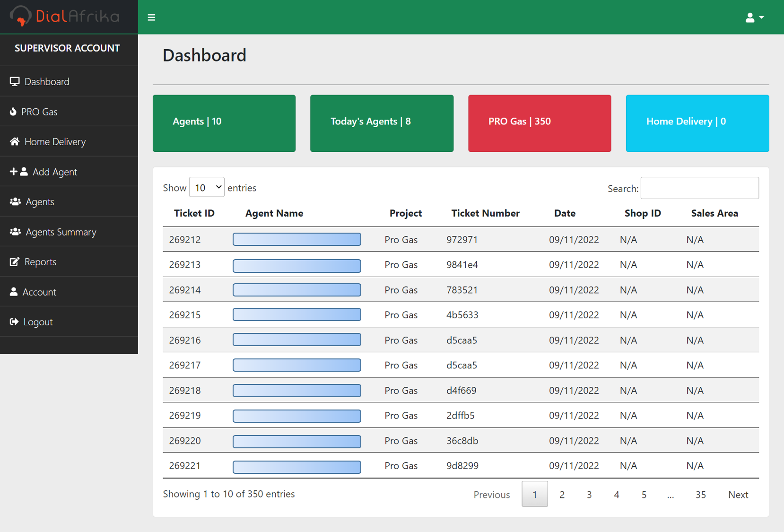Jump to last page 35

point(700,494)
